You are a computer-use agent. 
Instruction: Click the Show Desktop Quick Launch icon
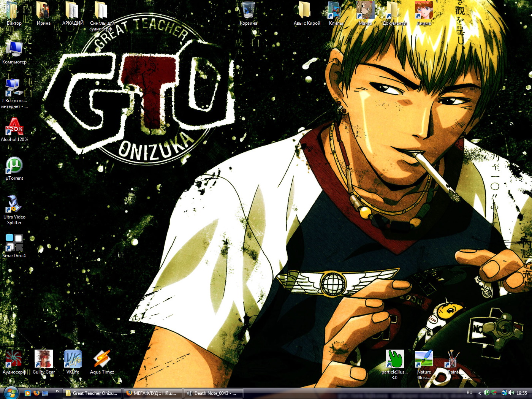tap(46, 393)
